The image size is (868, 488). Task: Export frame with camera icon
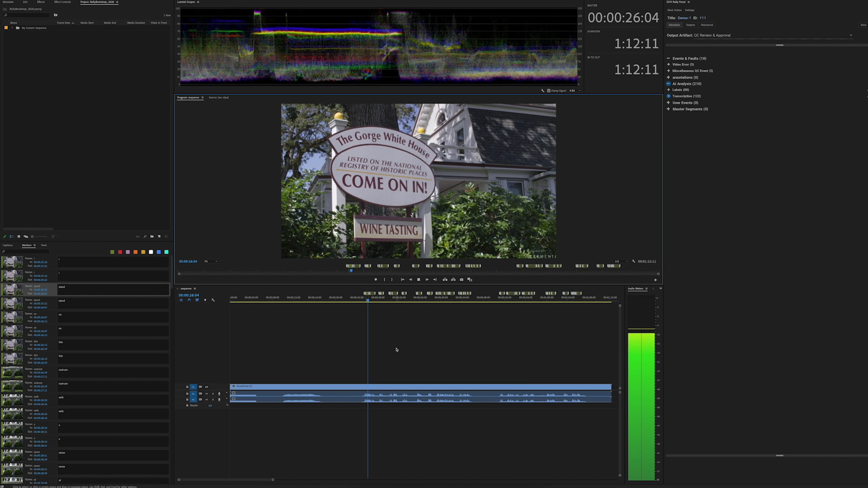tap(461, 279)
